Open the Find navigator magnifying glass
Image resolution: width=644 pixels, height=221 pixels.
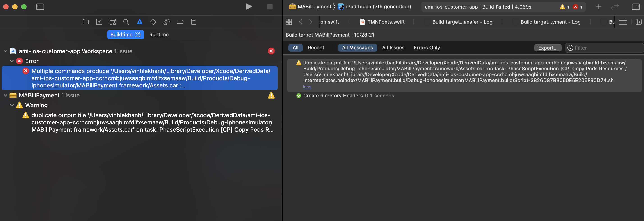[x=126, y=22]
